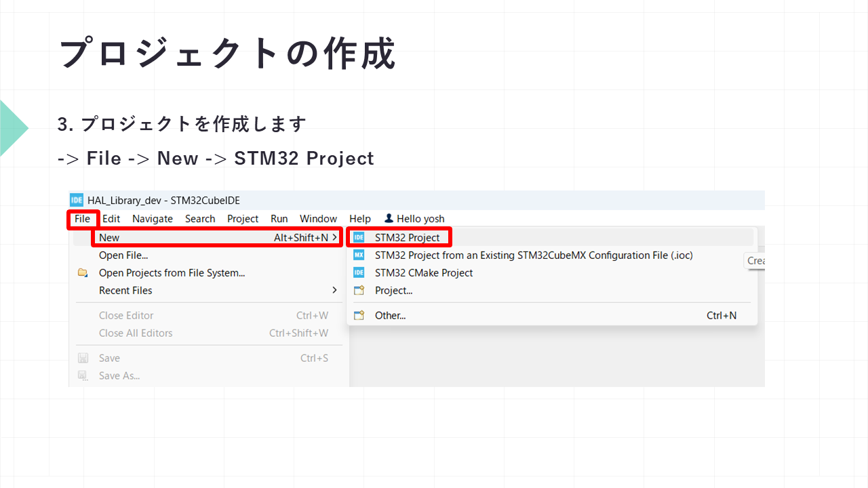868x488 pixels.
Task: Click the Hello yosh account entry
Action: [414, 219]
